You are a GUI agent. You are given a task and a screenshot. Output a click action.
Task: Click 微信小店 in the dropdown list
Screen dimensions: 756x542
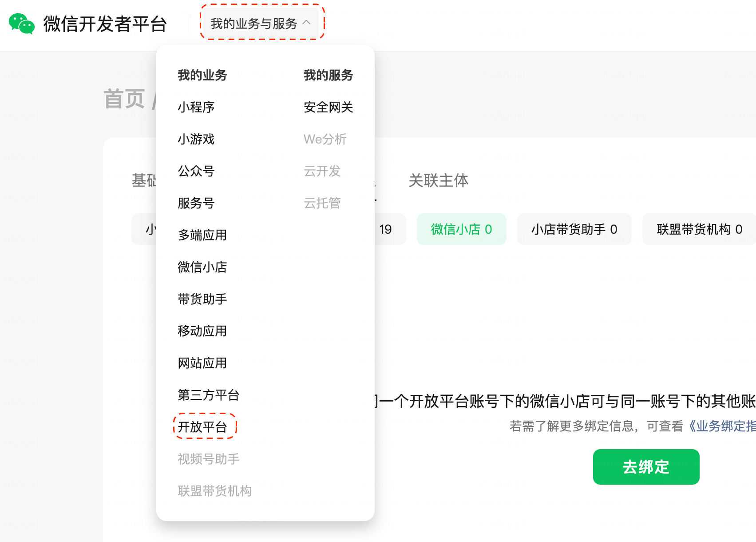202,267
